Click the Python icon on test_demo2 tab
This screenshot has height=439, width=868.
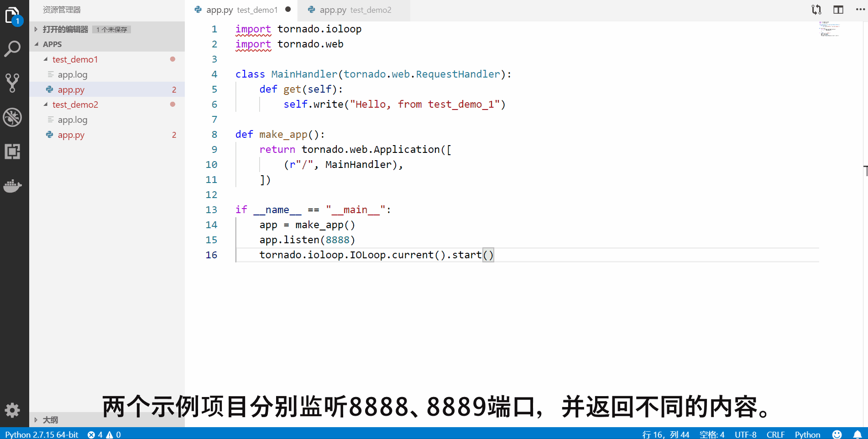point(311,10)
